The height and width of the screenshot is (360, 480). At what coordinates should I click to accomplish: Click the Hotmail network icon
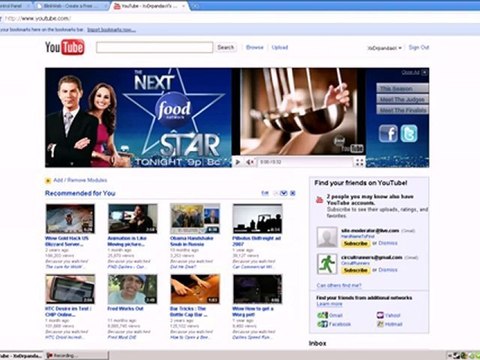380,324
